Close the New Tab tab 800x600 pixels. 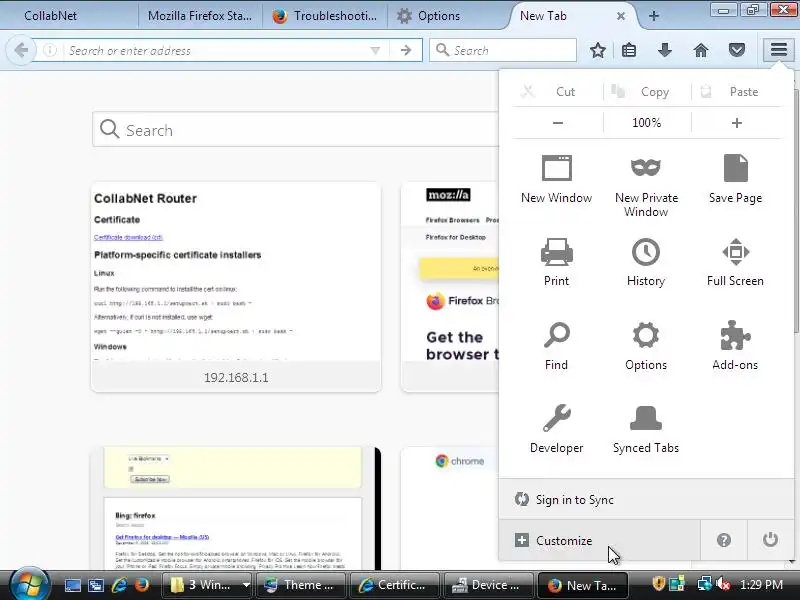(620, 16)
